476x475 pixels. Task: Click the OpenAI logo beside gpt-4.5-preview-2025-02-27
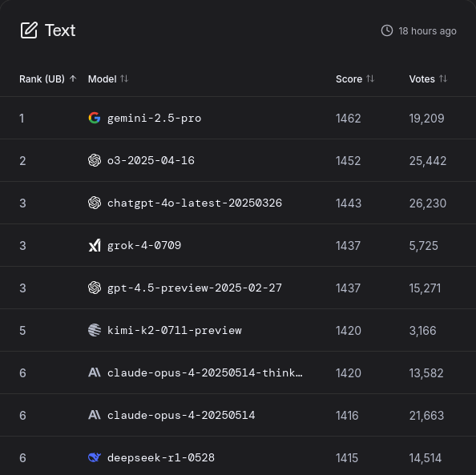pyautogui.click(x=95, y=288)
